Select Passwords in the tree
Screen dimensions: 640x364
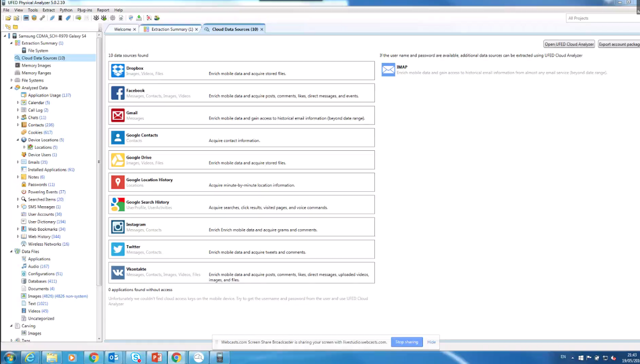(37, 184)
